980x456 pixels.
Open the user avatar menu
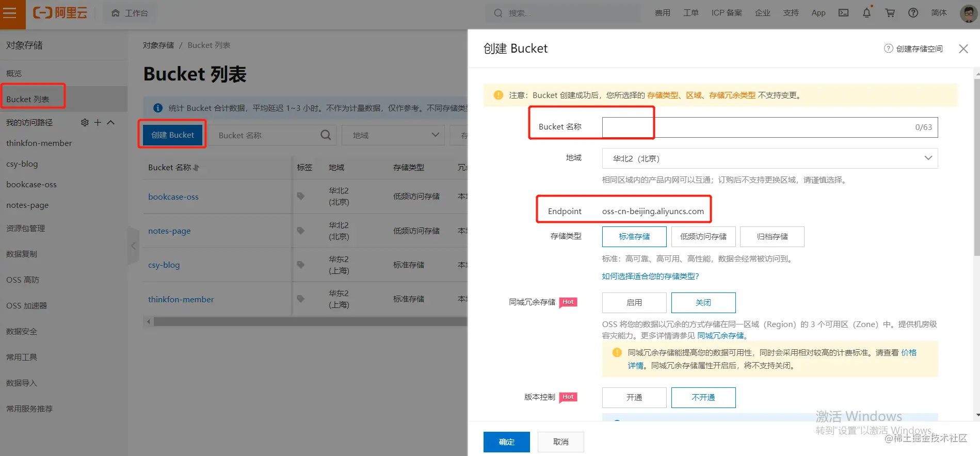[968, 13]
